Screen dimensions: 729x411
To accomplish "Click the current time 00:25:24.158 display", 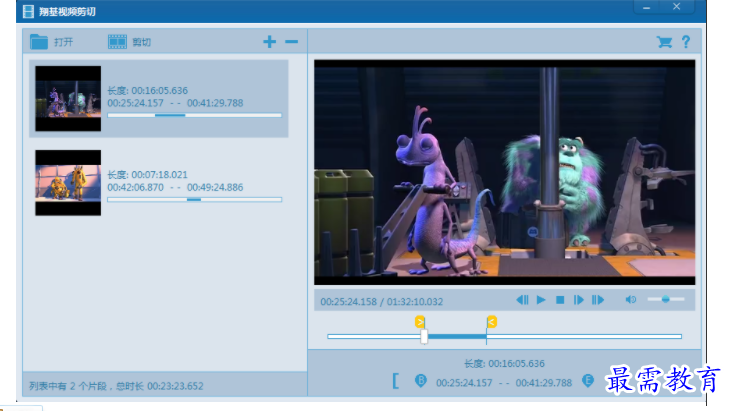I will click(349, 302).
